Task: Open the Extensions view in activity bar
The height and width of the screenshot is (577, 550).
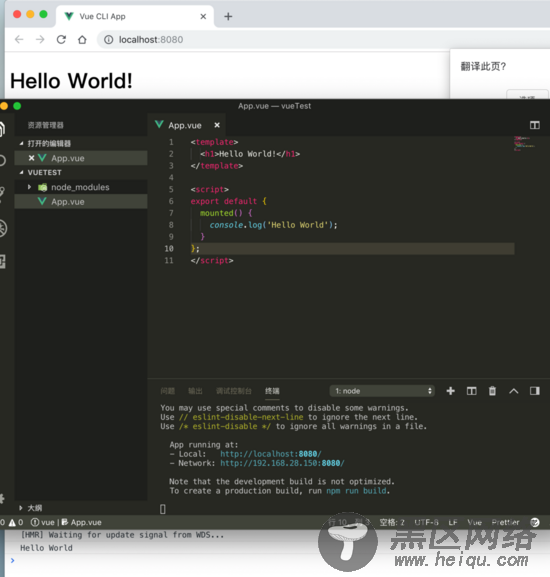Action: [3, 261]
